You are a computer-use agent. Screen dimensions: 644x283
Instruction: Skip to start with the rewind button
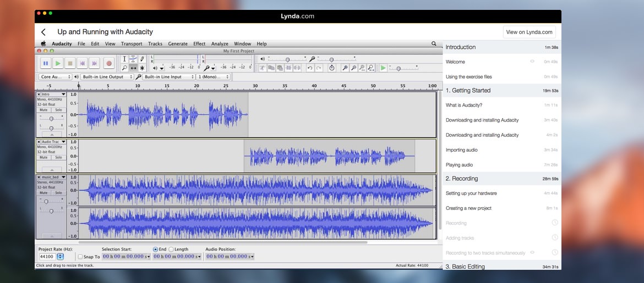click(x=82, y=63)
